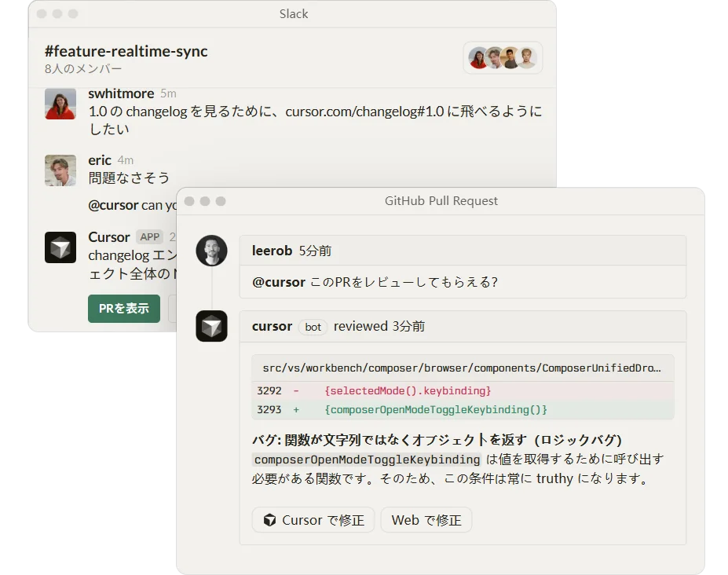728x575 pixels.
Task: Close the Slack window
Action: (x=42, y=14)
